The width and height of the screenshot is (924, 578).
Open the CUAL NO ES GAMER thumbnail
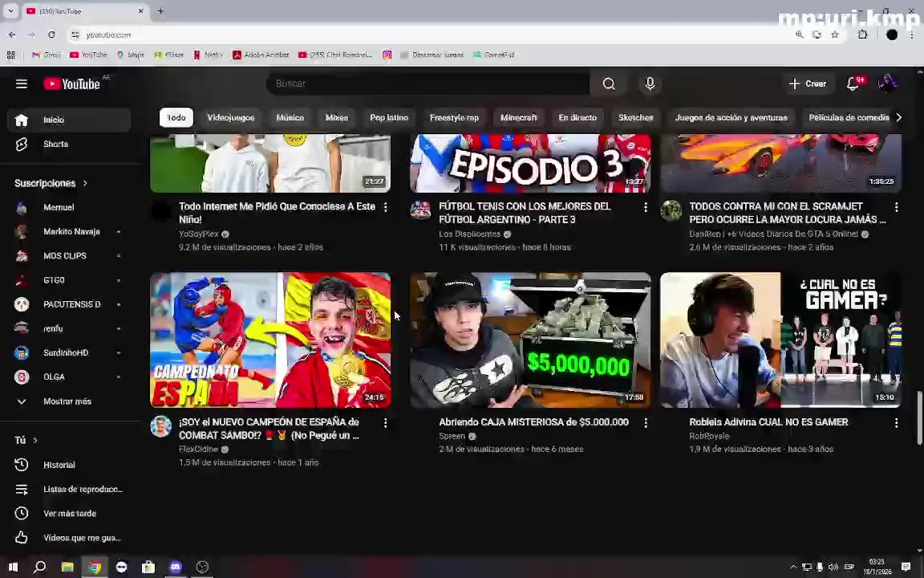click(780, 340)
